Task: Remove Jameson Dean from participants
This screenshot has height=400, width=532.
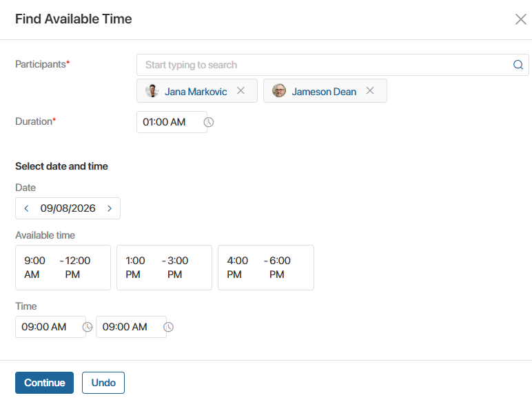Action: 370,90
